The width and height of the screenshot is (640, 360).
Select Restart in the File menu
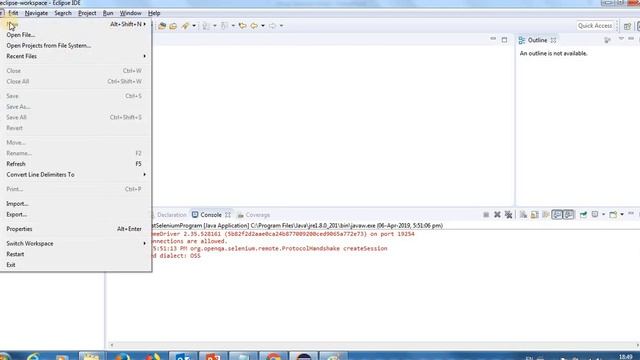(x=76, y=254)
